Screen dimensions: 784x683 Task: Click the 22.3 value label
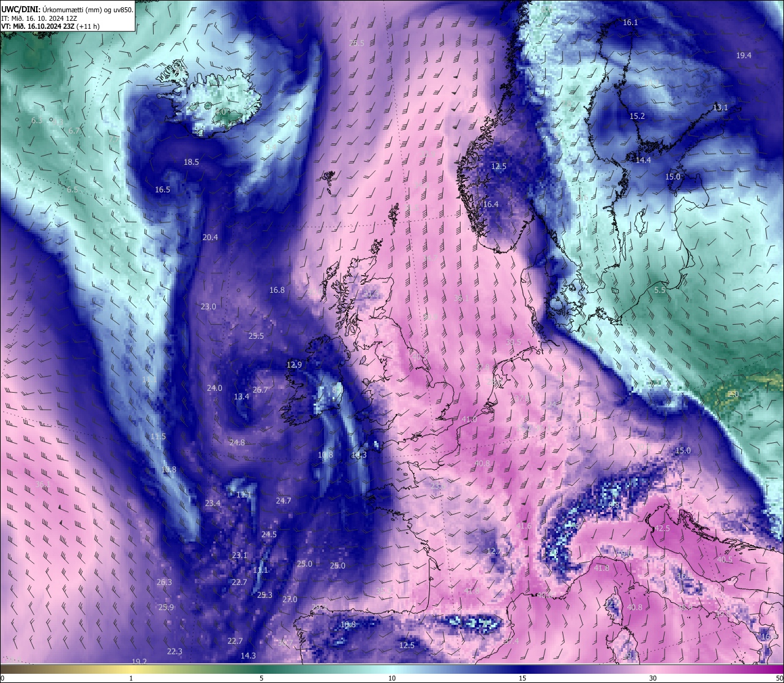pos(175,652)
